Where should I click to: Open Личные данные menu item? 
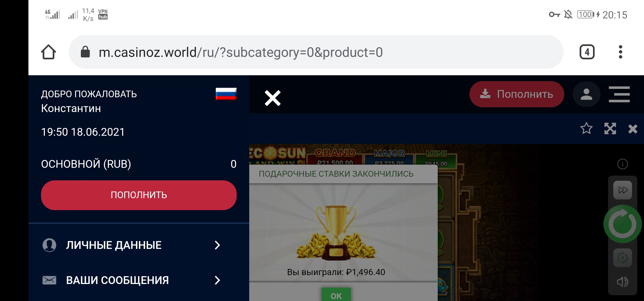point(131,245)
